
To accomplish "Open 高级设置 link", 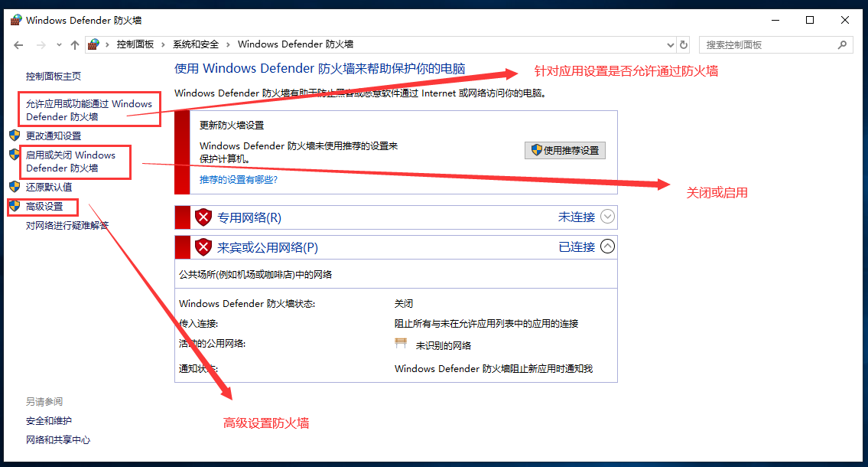I will 44,207.
